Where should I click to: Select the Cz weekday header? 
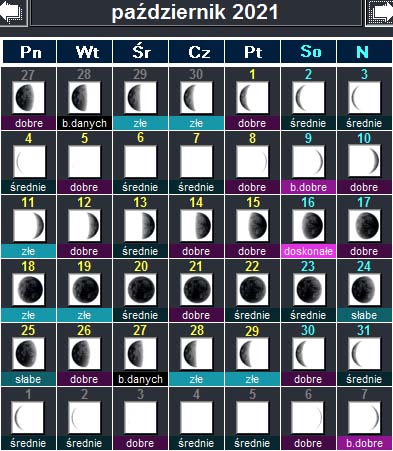[197, 52]
